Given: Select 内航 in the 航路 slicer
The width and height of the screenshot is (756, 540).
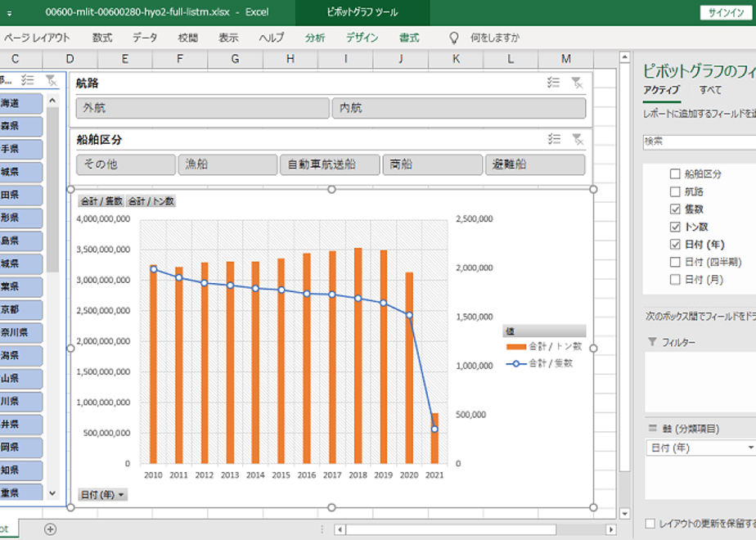Looking at the screenshot, I should [x=458, y=108].
